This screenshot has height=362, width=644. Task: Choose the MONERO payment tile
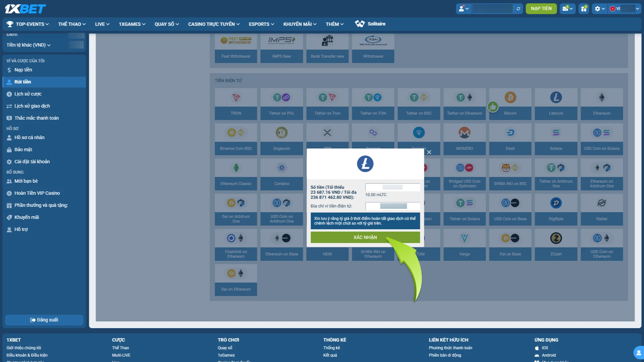pos(465,139)
